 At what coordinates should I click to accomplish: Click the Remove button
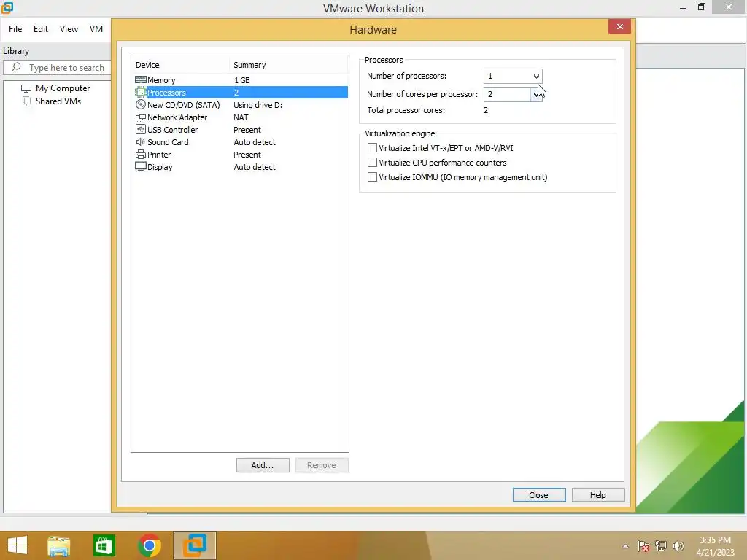(x=322, y=465)
